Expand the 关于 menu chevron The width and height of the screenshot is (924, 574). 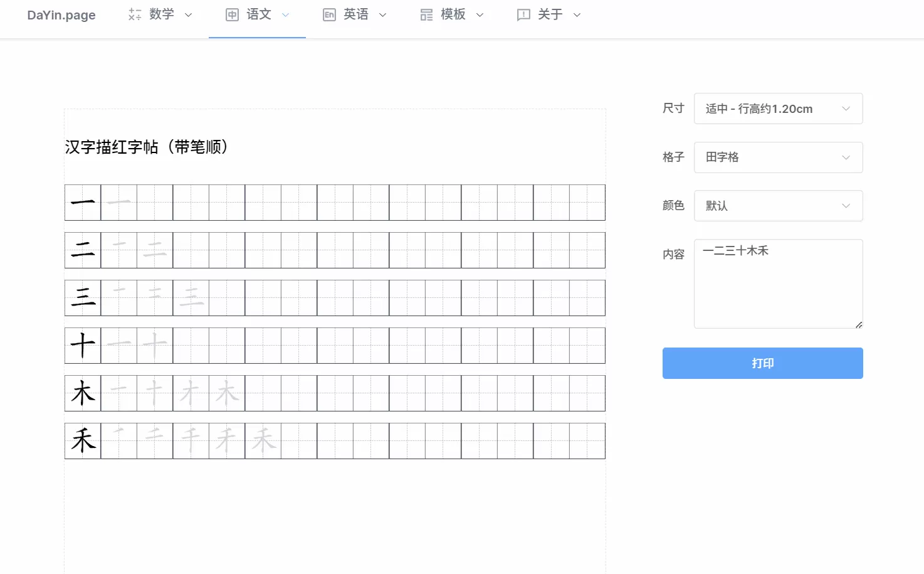(576, 14)
